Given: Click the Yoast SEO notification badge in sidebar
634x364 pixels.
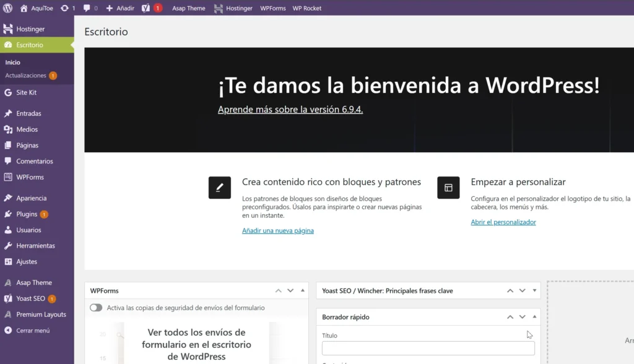Looking at the screenshot, I should 52,299.
